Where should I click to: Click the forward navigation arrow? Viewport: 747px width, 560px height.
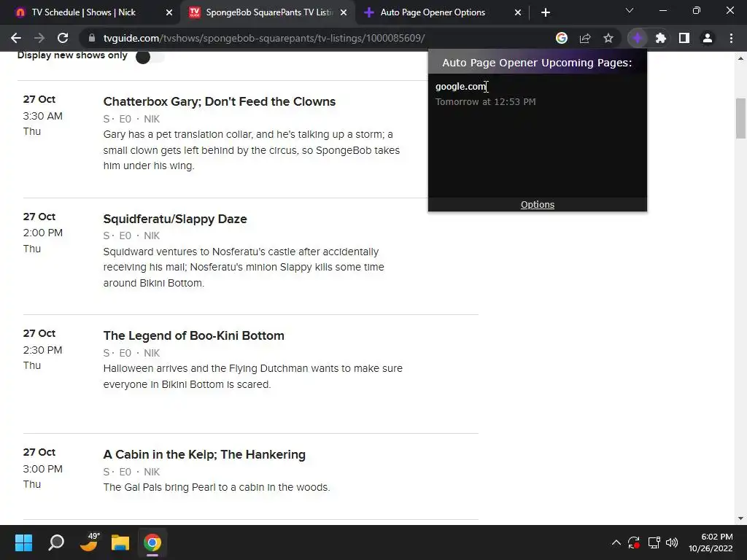(x=39, y=38)
